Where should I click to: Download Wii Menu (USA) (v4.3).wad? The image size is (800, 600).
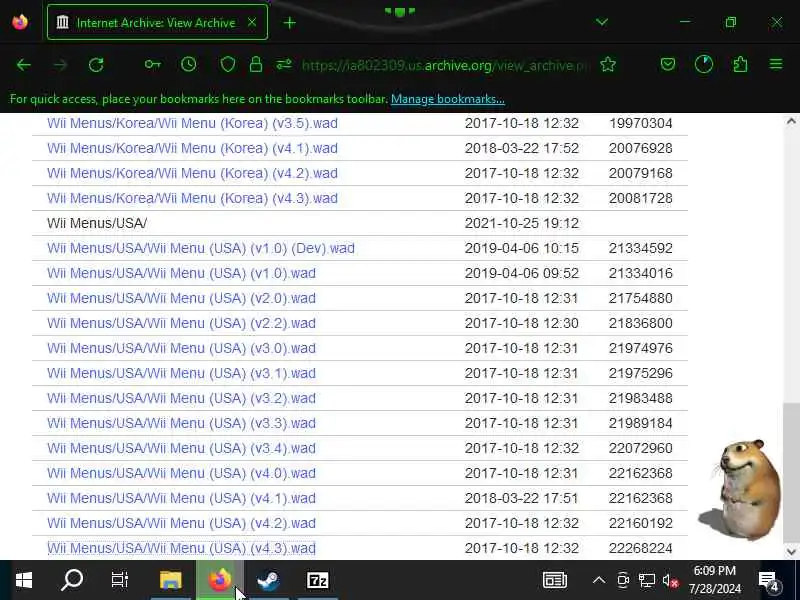coord(182,548)
